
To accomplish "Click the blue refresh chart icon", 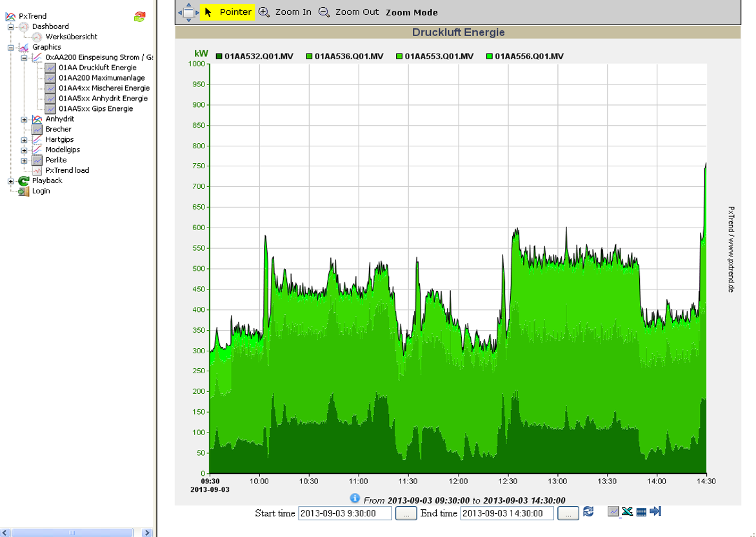I will (x=588, y=512).
